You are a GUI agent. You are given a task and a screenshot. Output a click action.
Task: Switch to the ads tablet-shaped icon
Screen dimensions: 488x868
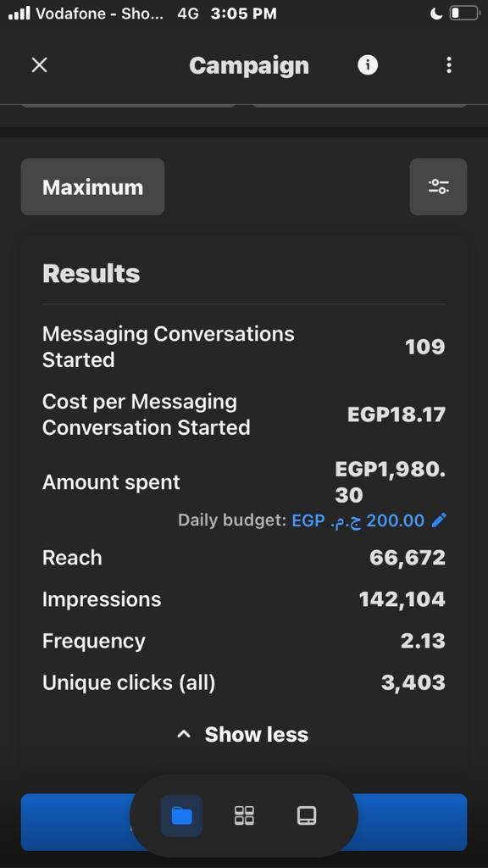click(x=307, y=815)
